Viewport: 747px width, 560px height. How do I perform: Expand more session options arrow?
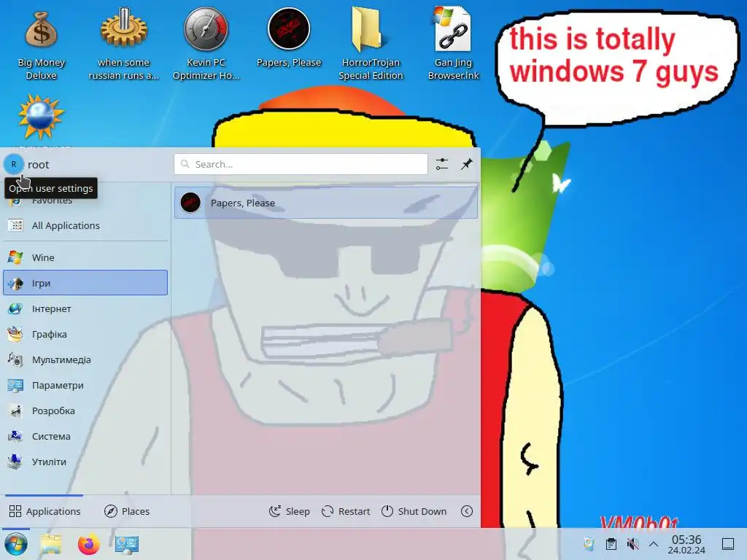coord(467,511)
